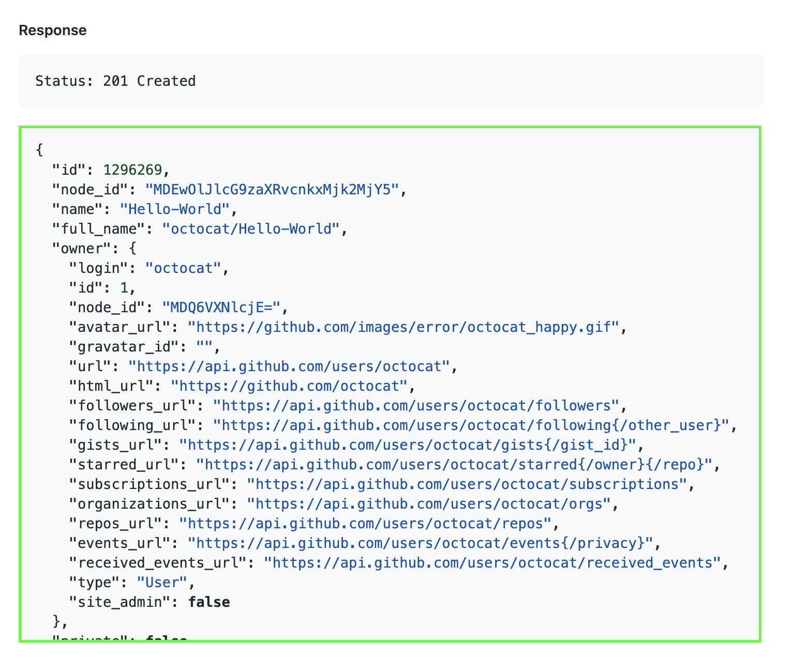Click the repos_url string value
Viewport: 808px width, 672px height.
point(365,523)
